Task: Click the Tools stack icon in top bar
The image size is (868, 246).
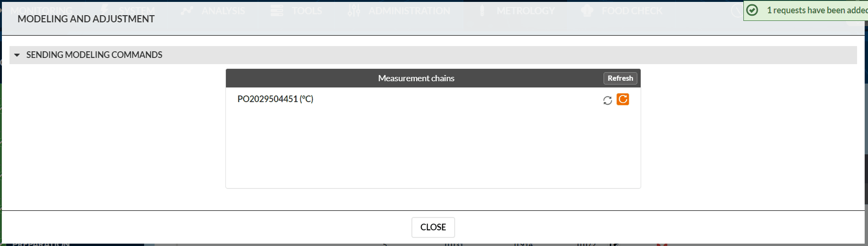Action: (x=277, y=10)
